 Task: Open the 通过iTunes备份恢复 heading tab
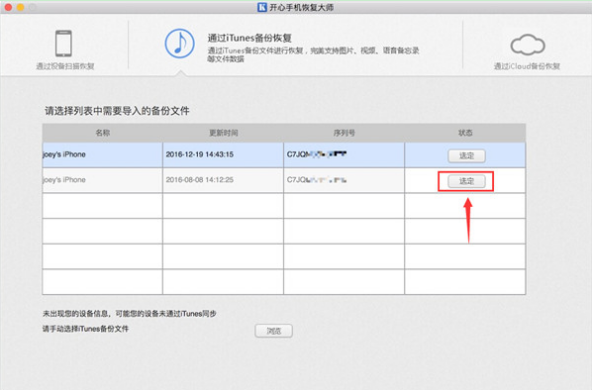[250, 38]
